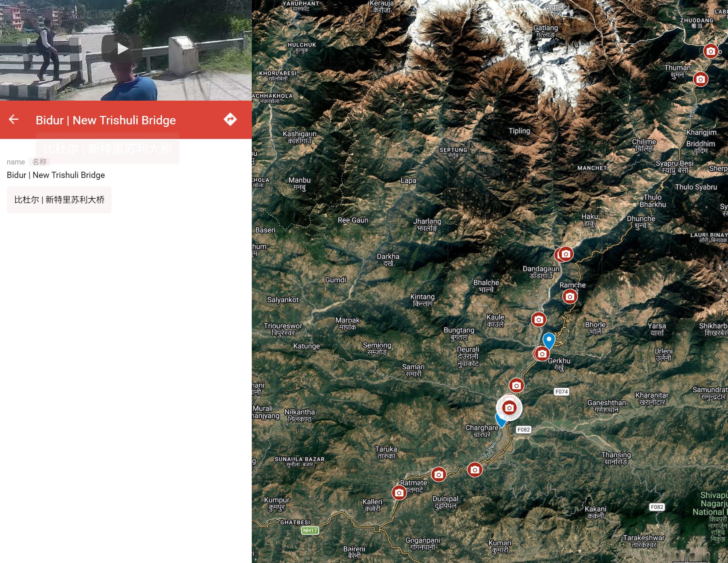Select camera marker east of Kaule

(x=538, y=320)
